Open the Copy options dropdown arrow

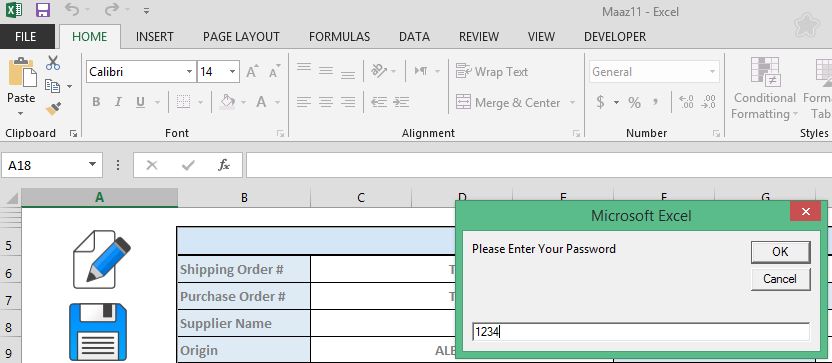click(70, 86)
